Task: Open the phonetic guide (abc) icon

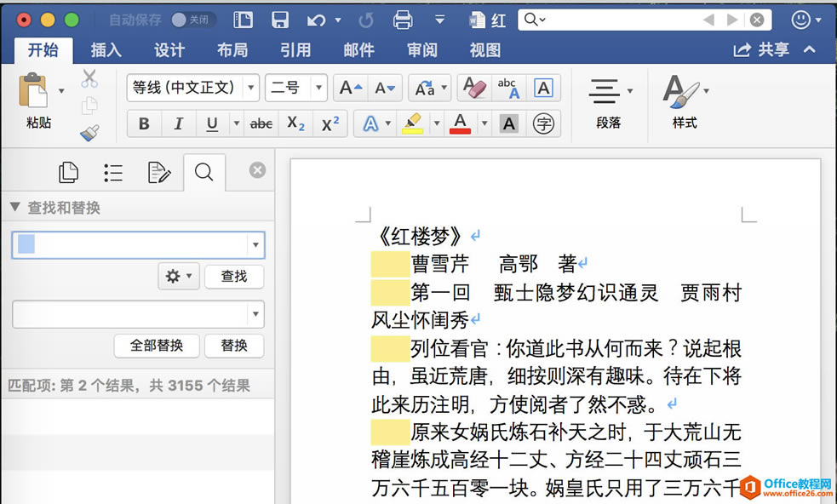Action: click(x=507, y=86)
